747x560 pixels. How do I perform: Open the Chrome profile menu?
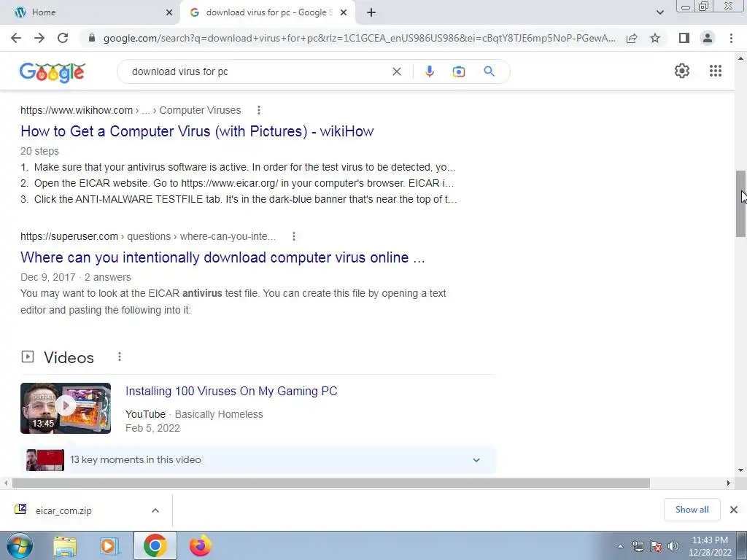[x=708, y=38]
